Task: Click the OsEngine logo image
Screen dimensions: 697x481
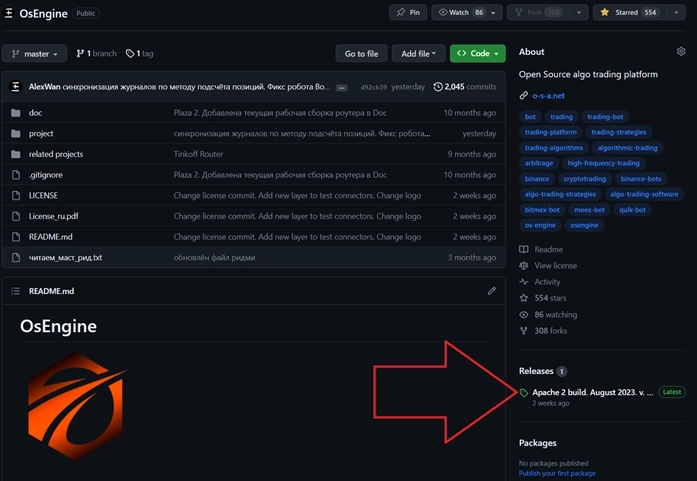Action: [x=76, y=406]
